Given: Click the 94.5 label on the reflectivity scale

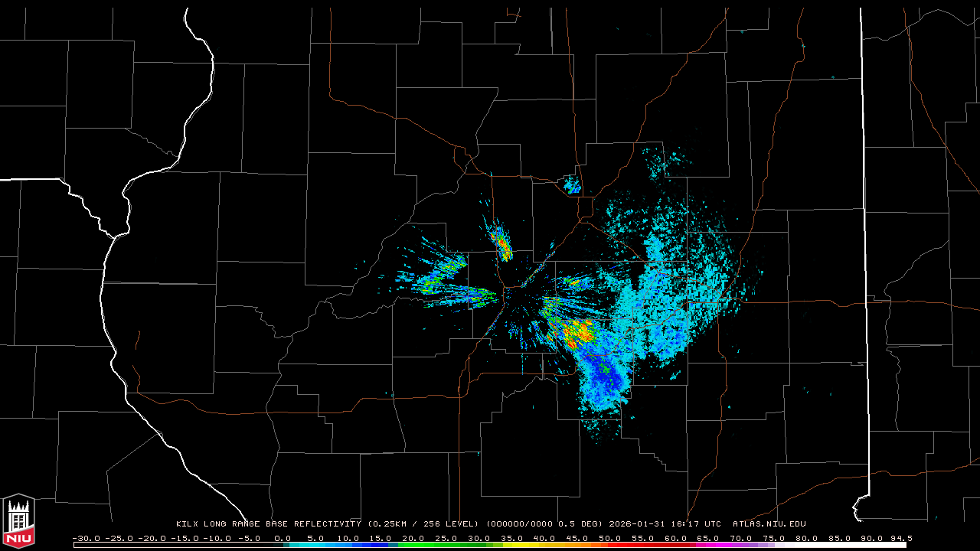Looking at the screenshot, I should pyautogui.click(x=900, y=538).
